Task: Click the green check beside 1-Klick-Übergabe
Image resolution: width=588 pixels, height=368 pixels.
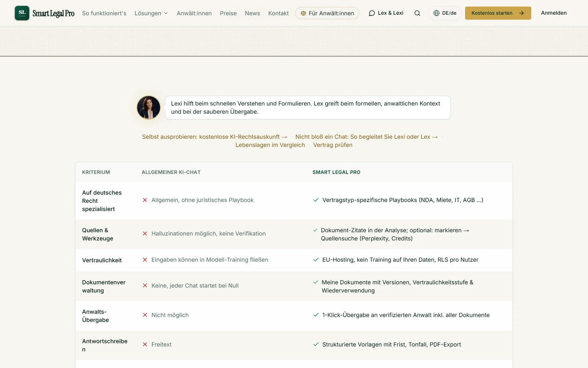Action: pos(316,315)
